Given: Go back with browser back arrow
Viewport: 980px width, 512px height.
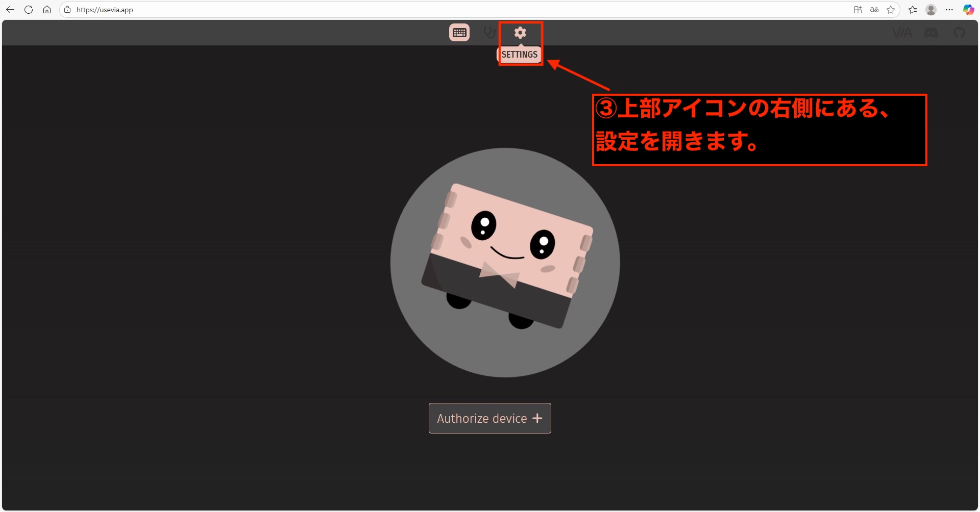Looking at the screenshot, I should tap(10, 10).
